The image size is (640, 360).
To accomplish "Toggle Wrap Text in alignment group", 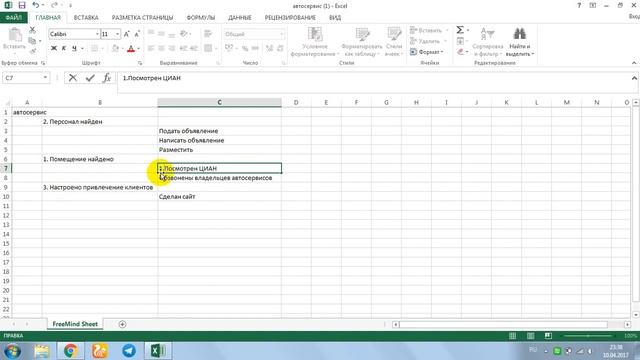I will (x=208, y=34).
